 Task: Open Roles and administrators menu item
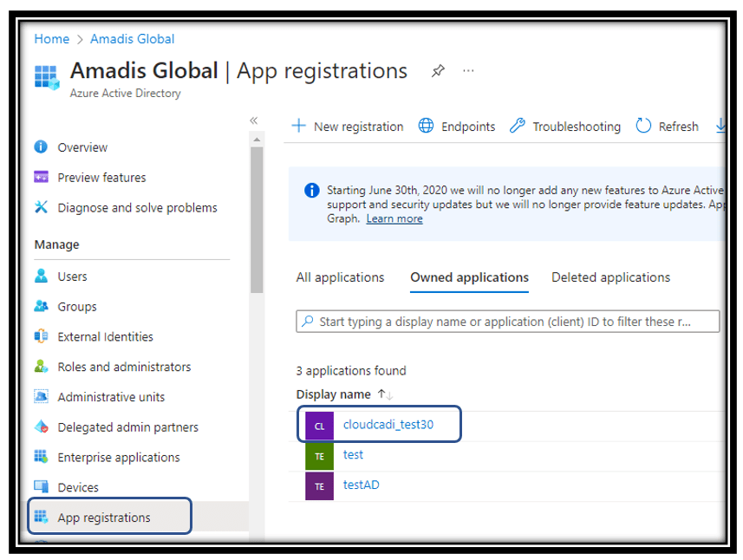(124, 367)
